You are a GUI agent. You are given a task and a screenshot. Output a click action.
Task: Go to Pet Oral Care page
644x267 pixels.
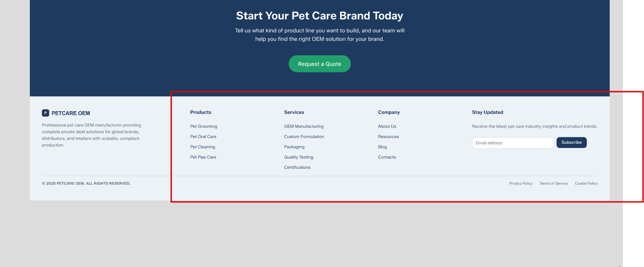[x=203, y=137]
